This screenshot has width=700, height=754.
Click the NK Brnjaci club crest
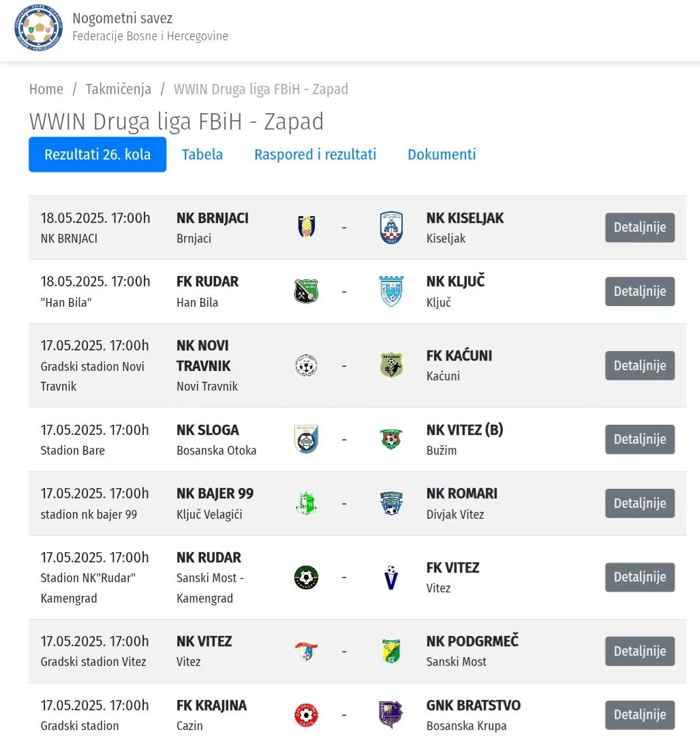[x=306, y=227]
